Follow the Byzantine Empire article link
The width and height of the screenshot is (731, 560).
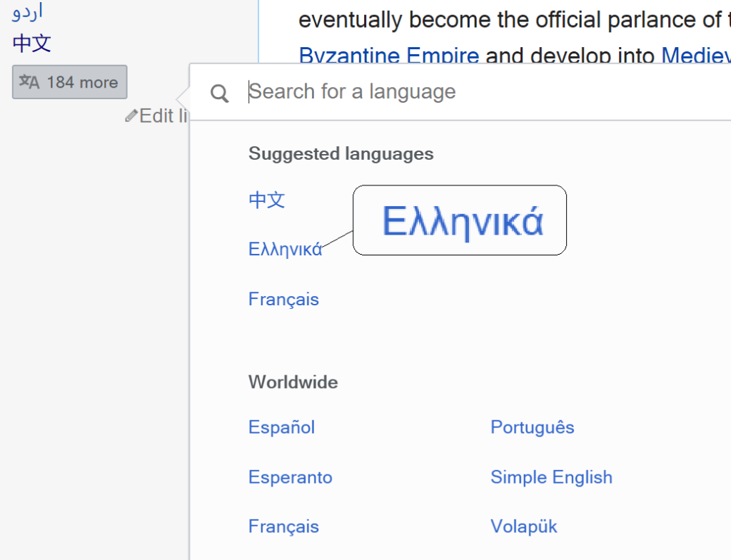(x=389, y=56)
